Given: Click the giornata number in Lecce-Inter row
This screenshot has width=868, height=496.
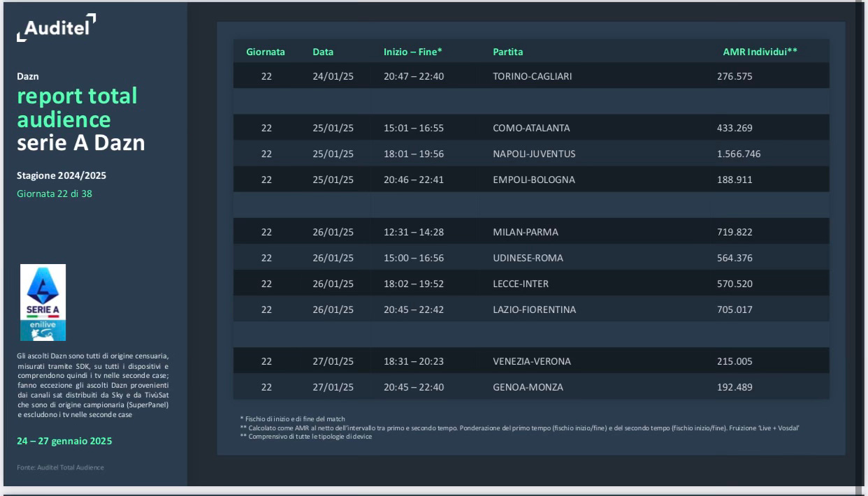Looking at the screenshot, I should click(x=266, y=284).
